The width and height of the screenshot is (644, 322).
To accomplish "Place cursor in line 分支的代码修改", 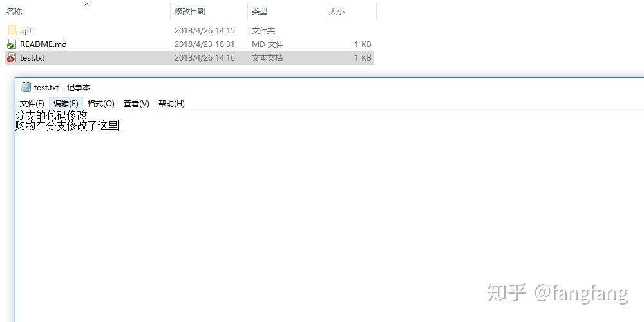I will 52,115.
